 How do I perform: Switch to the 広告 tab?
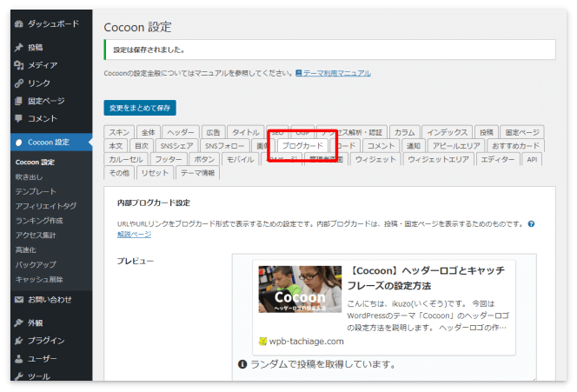point(213,132)
